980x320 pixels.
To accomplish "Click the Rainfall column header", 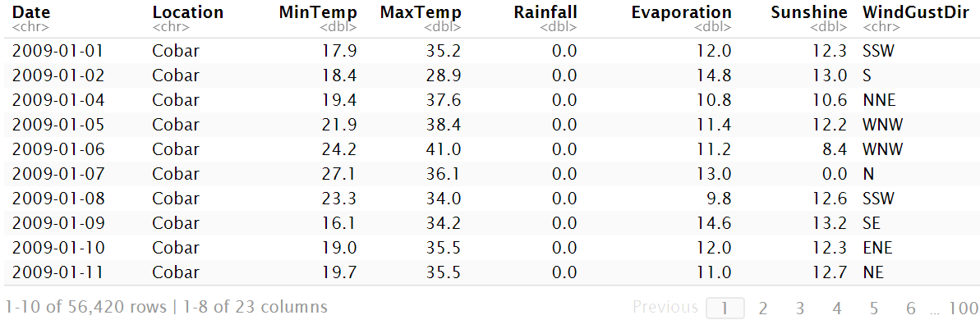I will pos(545,12).
